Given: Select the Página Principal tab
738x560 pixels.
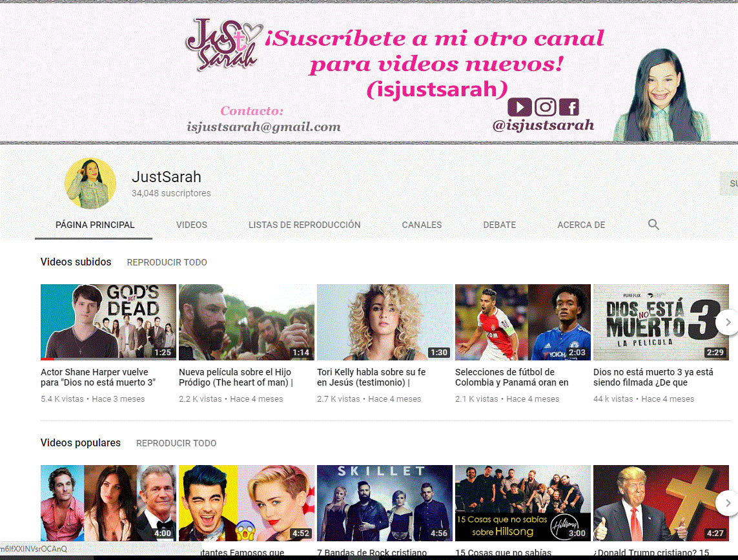Looking at the screenshot, I should tap(95, 225).
